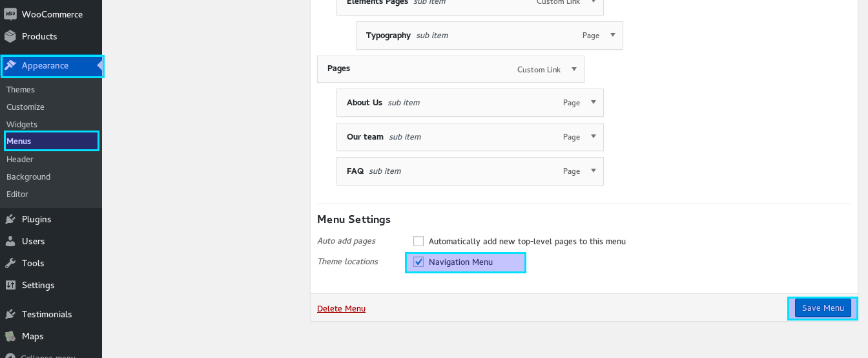Viewport: 868px width, 358px height.
Task: Expand the About Us item arrow
Action: [x=593, y=102]
